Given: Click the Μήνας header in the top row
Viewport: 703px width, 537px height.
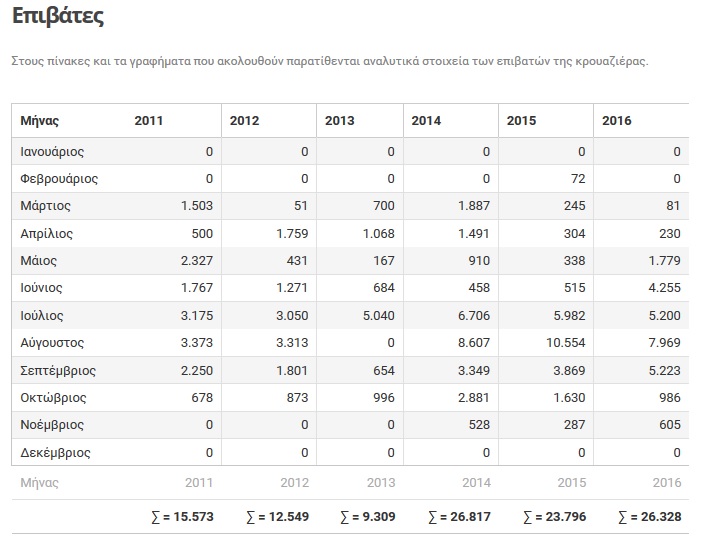Looking at the screenshot, I should coord(40,121).
